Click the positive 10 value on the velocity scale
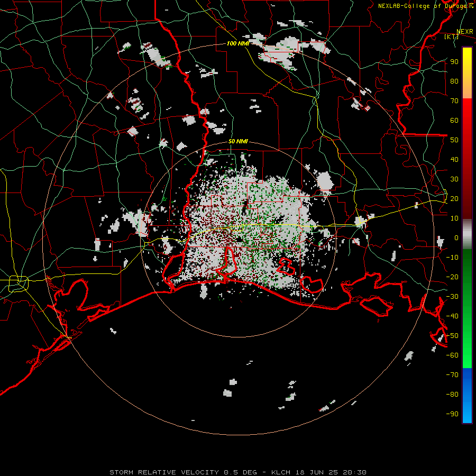Image resolution: width=476 pixels, height=476 pixels. [454, 218]
